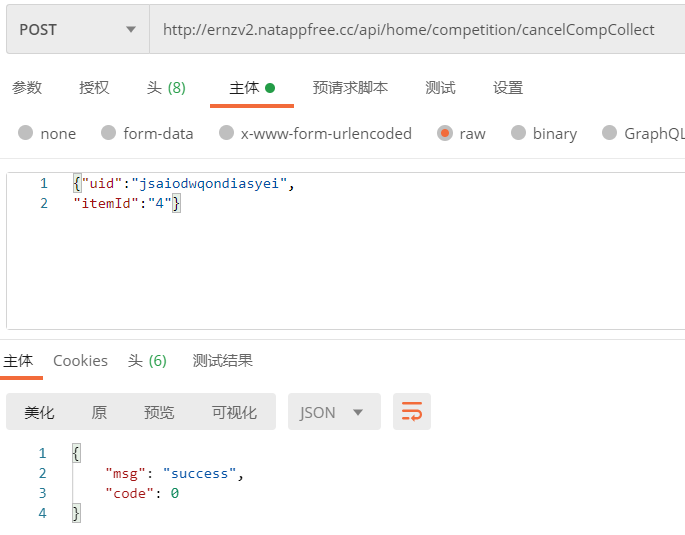Switch to response Cookies tab
The height and width of the screenshot is (535, 685).
click(x=80, y=361)
